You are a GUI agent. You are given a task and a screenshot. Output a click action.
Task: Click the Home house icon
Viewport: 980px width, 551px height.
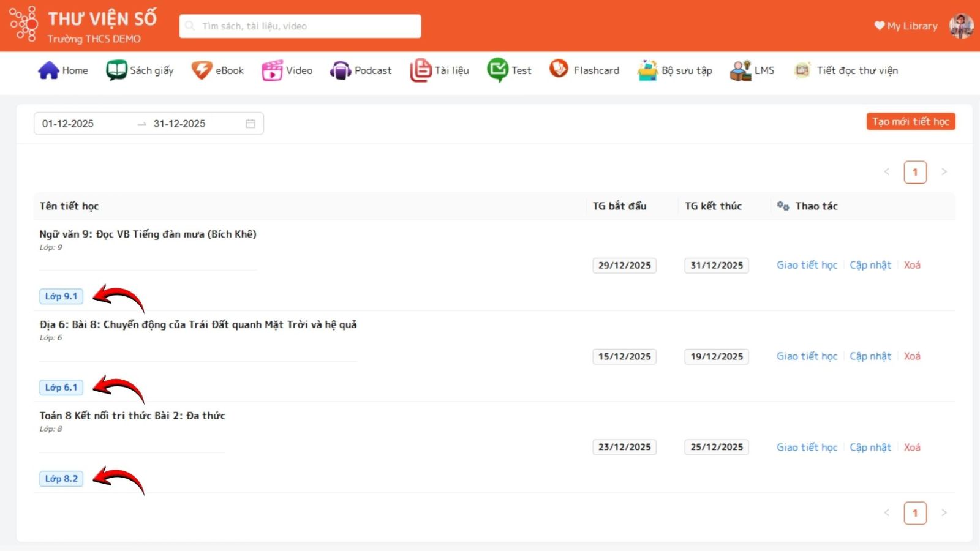coord(48,70)
